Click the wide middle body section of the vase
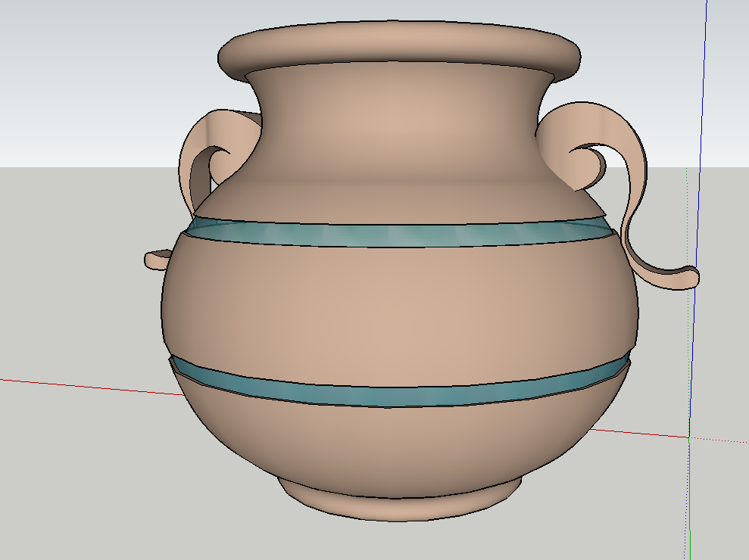The width and height of the screenshot is (749, 560). coord(399,310)
